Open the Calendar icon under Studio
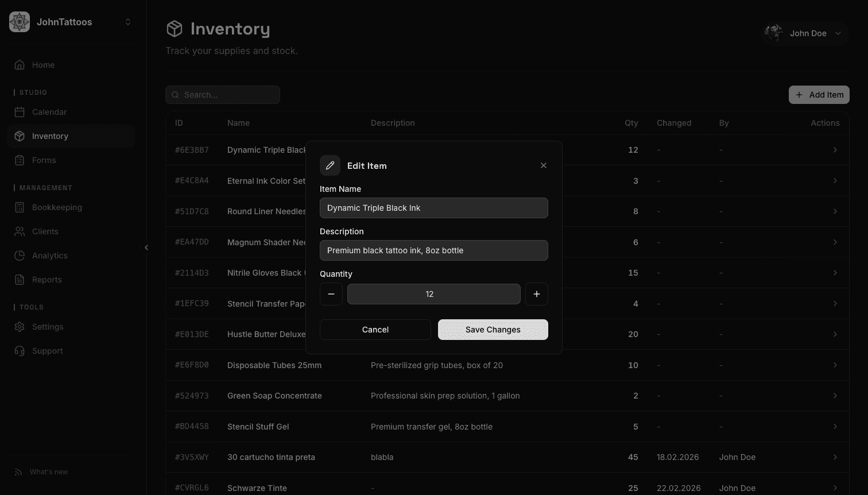This screenshot has width=868, height=495. [x=20, y=111]
